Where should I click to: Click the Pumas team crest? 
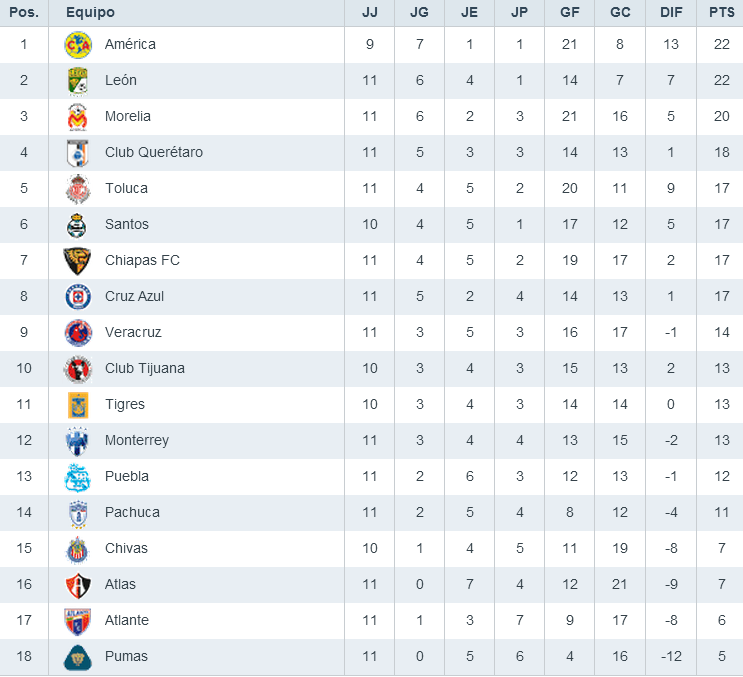(x=78, y=656)
